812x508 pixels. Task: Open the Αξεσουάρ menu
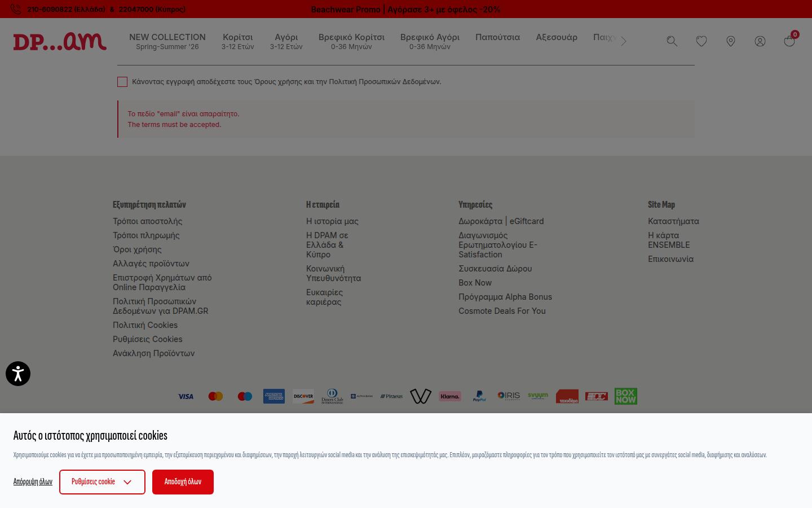click(557, 37)
